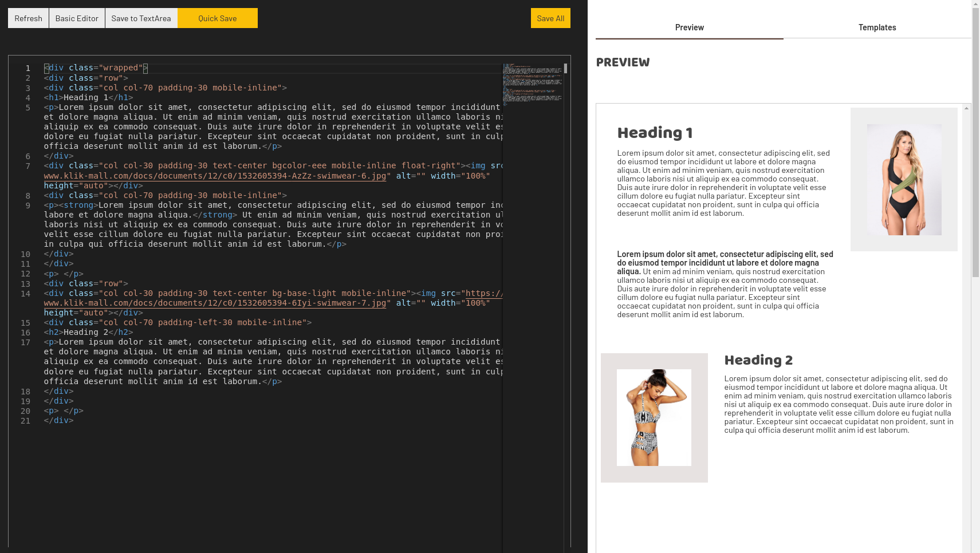The image size is (980, 553).
Task: Click the paragraph under Heading 2 in preview
Action: (839, 404)
